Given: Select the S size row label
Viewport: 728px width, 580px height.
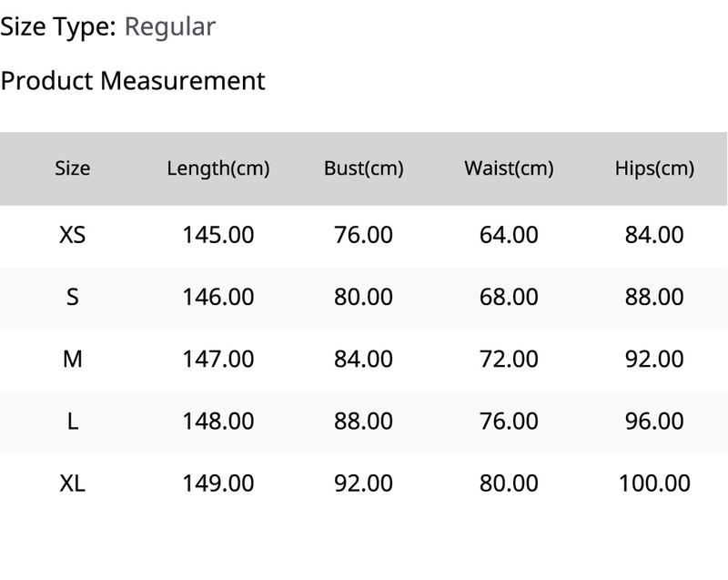Looking at the screenshot, I should [x=73, y=297].
